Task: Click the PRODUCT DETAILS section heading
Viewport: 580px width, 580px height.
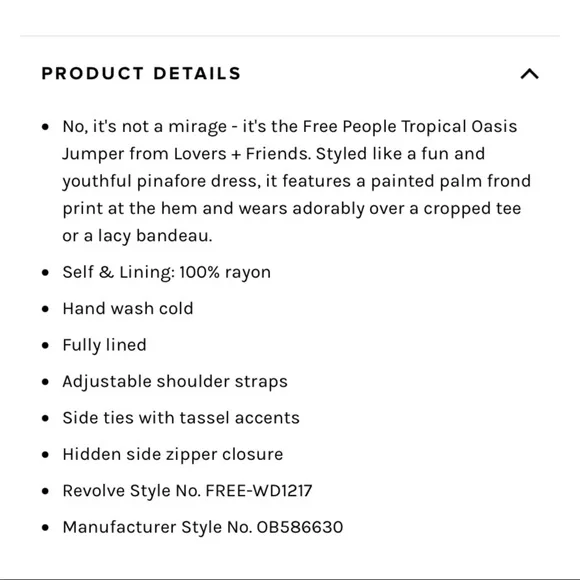Action: tap(141, 73)
